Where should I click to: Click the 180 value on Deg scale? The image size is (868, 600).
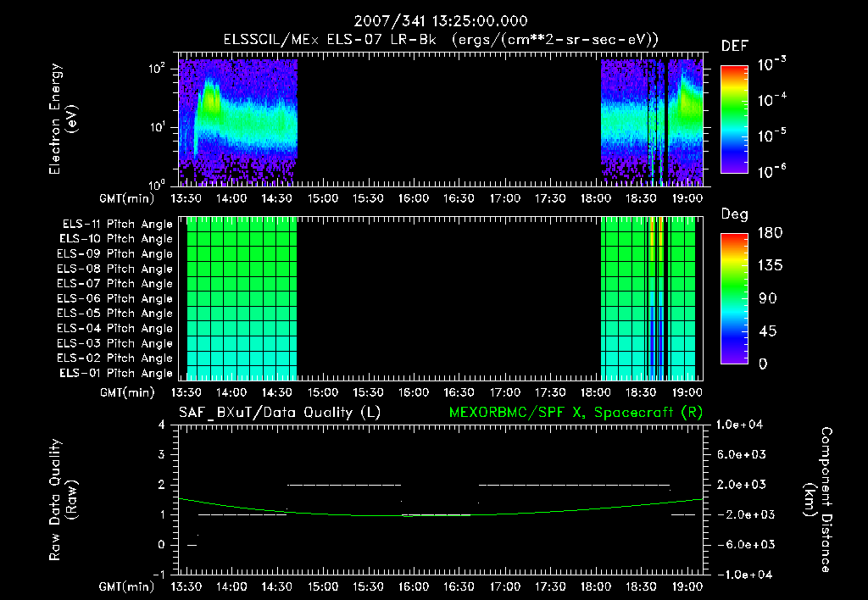click(x=770, y=233)
